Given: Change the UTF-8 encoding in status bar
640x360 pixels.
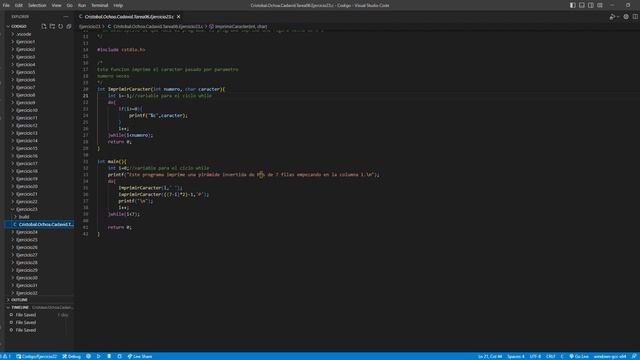Looking at the screenshot, I should point(535,356).
